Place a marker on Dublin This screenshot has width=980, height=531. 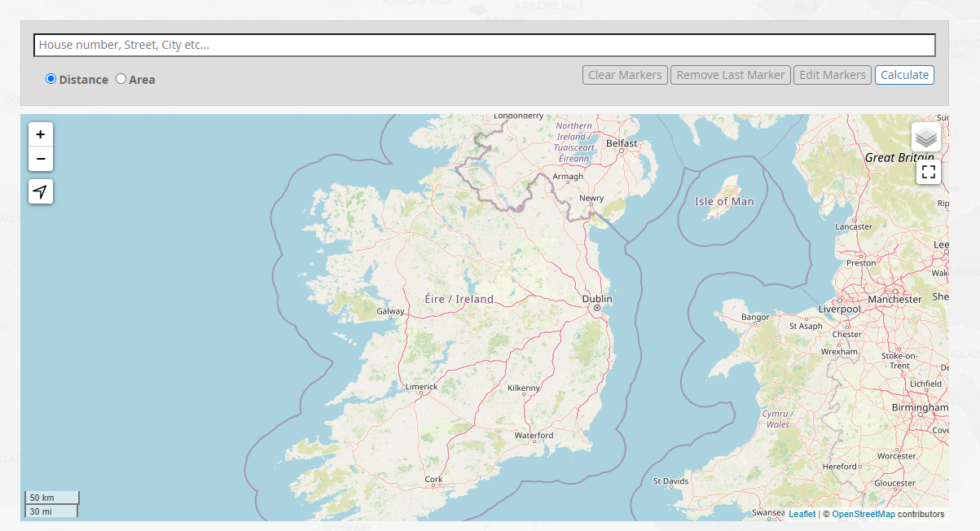tap(597, 308)
